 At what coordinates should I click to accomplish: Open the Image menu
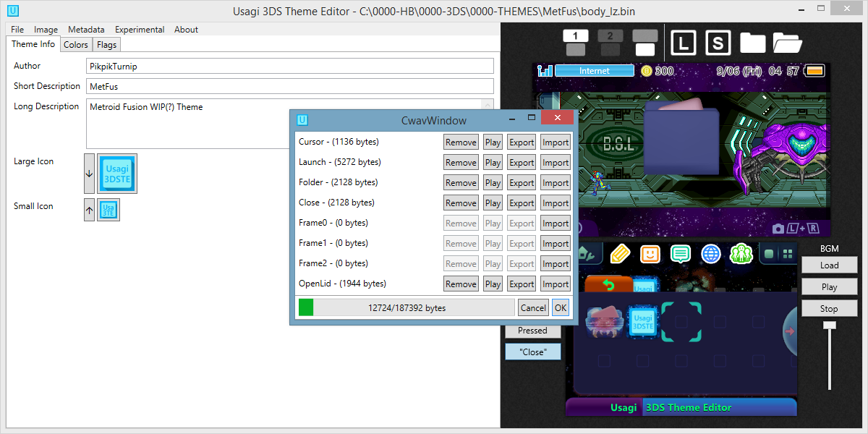pyautogui.click(x=46, y=30)
